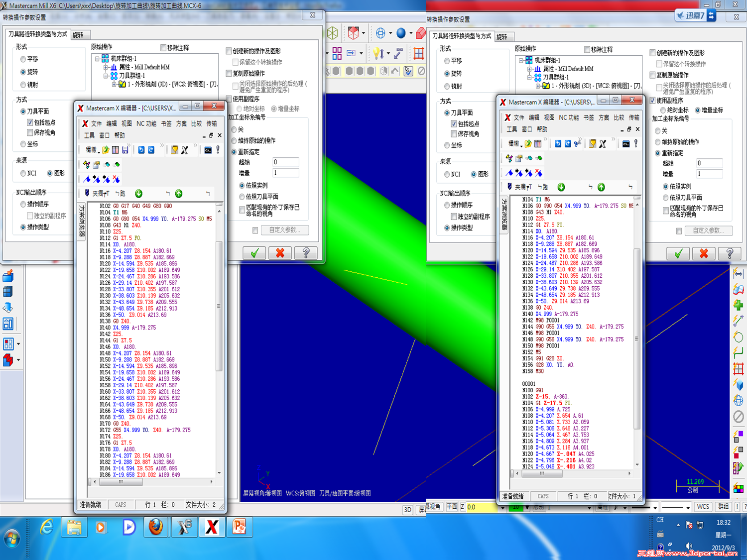Click green plus icon in right vertical toolbar
The width and height of the screenshot is (747, 560).
coord(738,305)
